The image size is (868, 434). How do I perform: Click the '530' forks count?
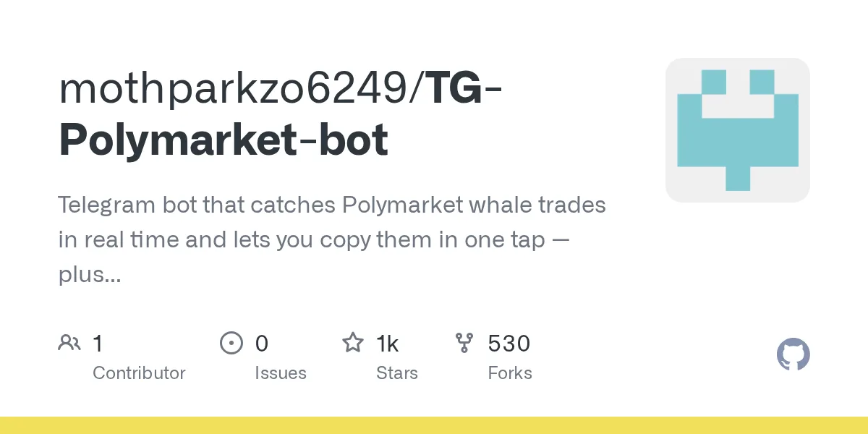pos(509,343)
